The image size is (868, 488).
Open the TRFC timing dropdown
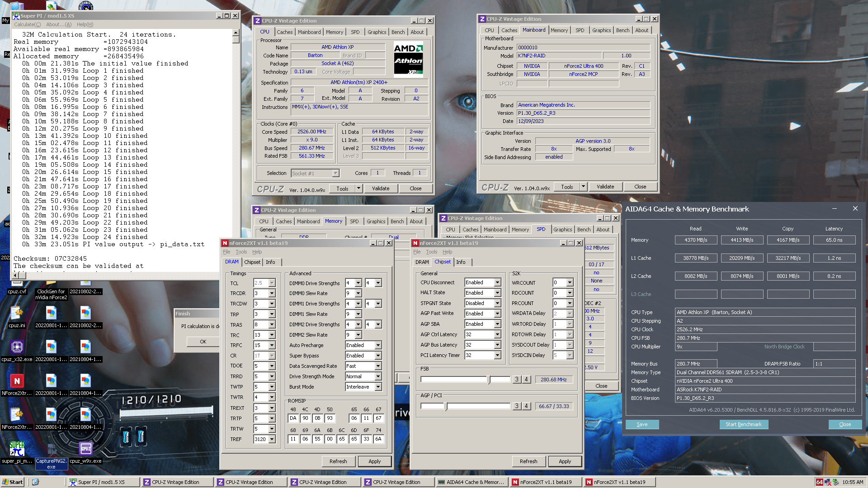[272, 345]
